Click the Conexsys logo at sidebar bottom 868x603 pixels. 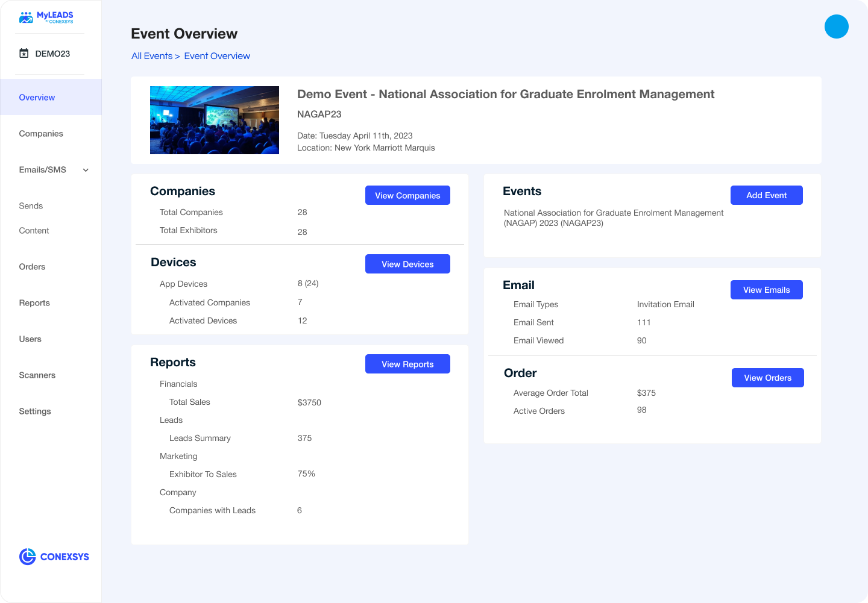click(x=54, y=557)
